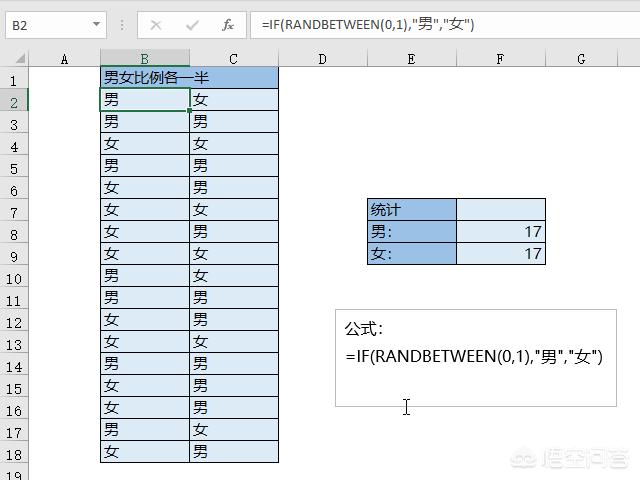Click the fill handle of cell B2

189,110
